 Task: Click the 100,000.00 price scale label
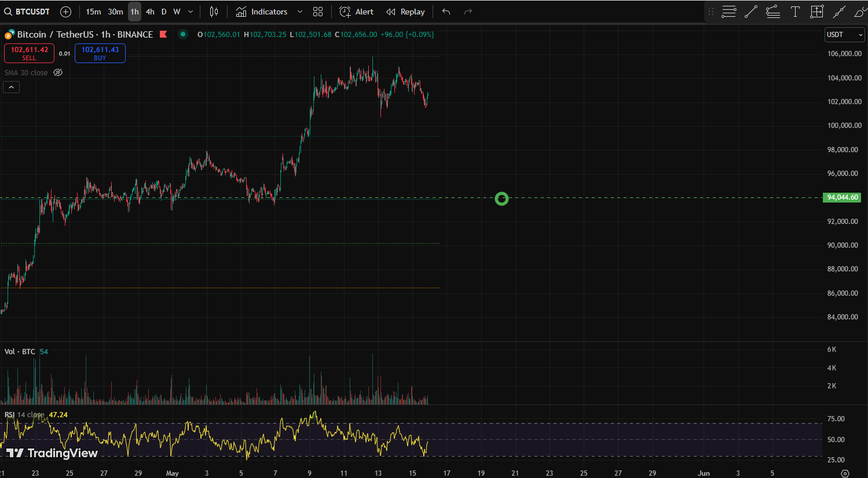[x=844, y=126]
